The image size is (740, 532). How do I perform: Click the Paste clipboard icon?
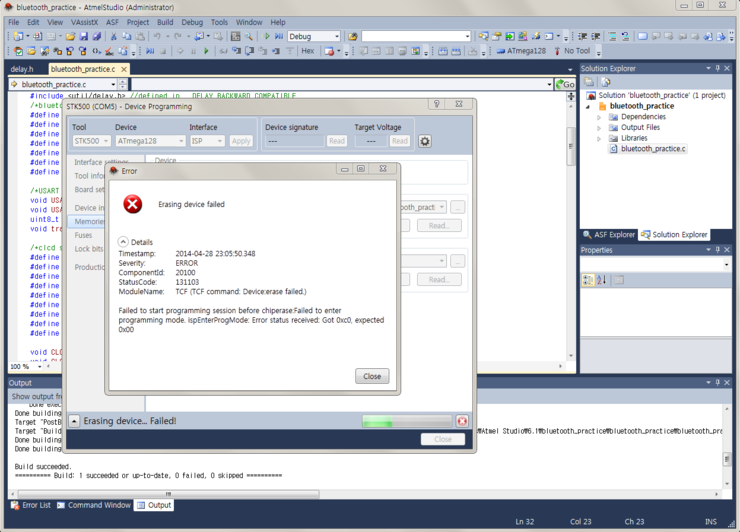pos(140,36)
